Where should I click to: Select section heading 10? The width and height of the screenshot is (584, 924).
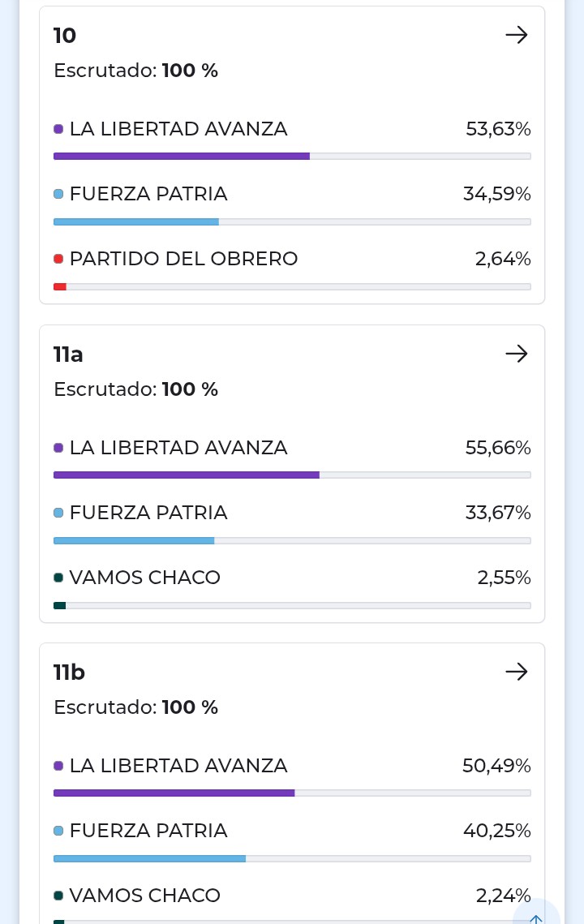pyautogui.click(x=65, y=36)
